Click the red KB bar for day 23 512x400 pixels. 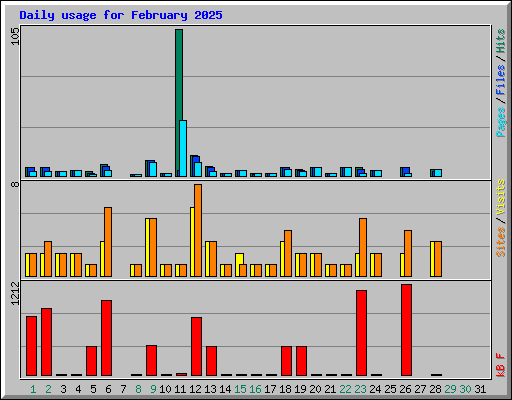361,333
